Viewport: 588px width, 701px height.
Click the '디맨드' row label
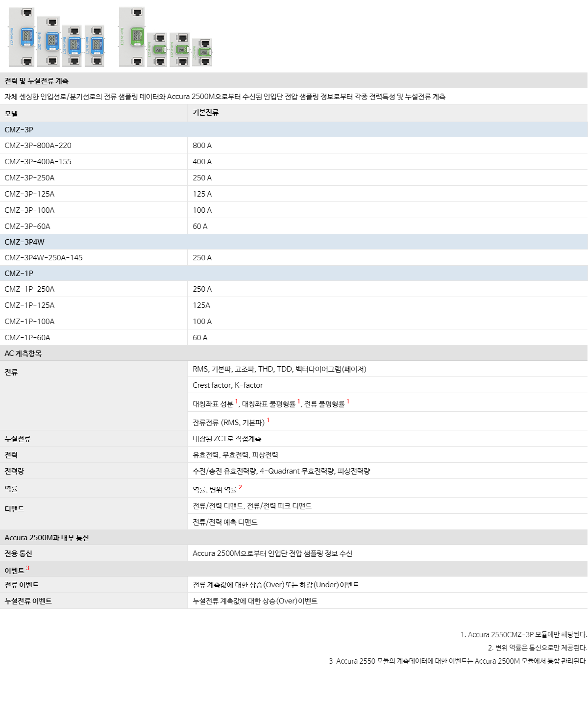14,509
